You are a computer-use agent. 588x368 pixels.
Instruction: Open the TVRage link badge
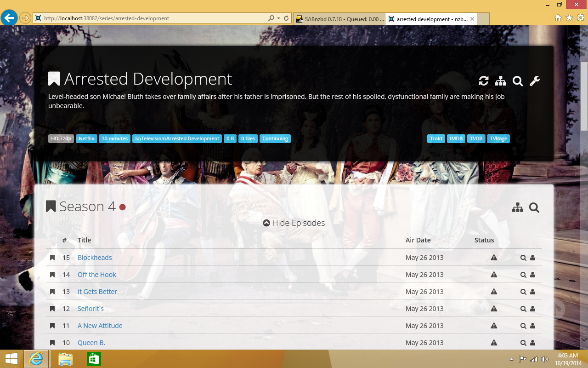[x=498, y=138]
